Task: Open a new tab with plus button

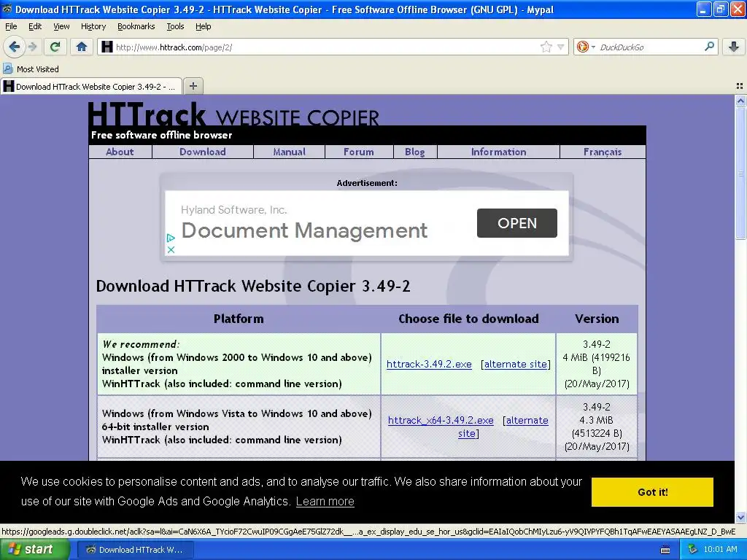Action: click(193, 86)
